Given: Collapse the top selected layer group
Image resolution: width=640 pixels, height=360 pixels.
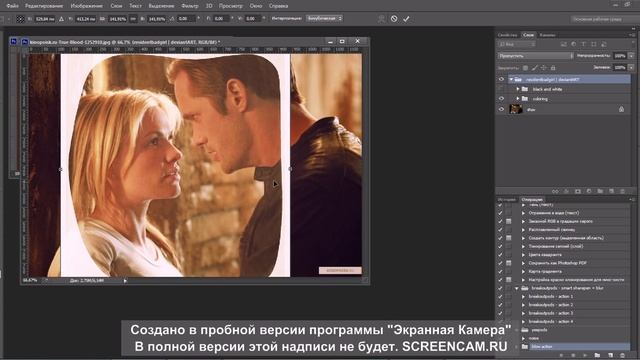Looking at the screenshot, I should pos(511,80).
